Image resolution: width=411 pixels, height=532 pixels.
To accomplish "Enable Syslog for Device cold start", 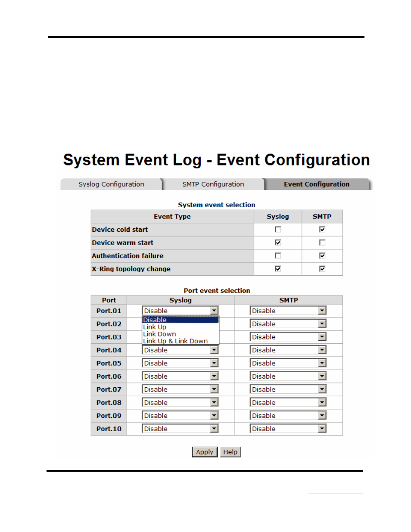I will 278,230.
